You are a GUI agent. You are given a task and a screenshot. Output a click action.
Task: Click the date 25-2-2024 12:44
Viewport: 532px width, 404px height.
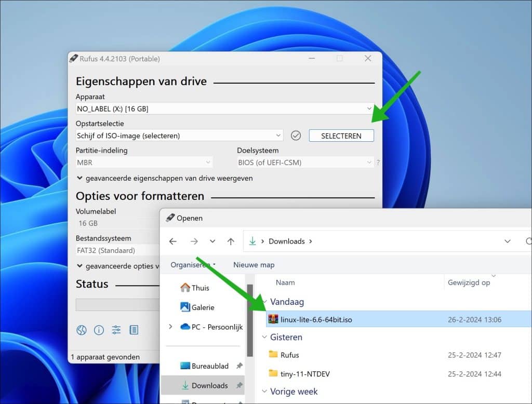[474, 374]
